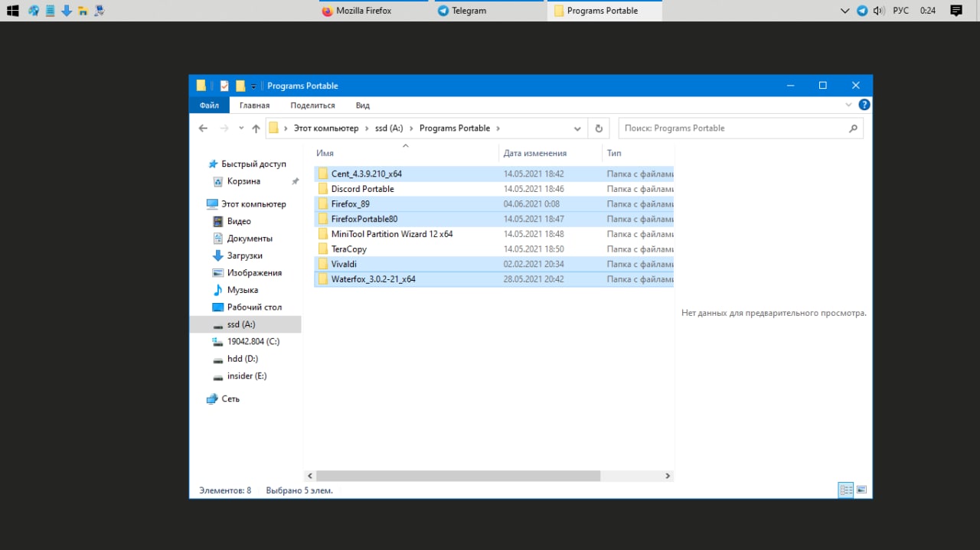Open Загрузки folder in sidebar

[237, 255]
